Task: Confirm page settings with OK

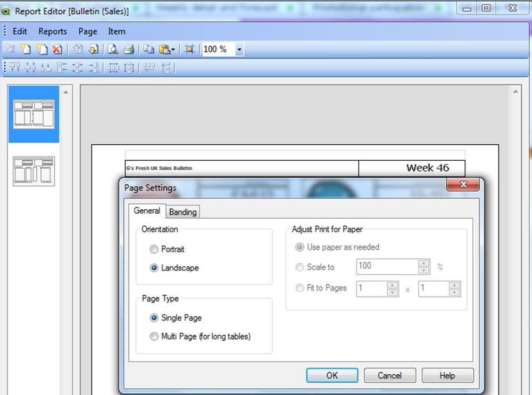Action: [331, 375]
